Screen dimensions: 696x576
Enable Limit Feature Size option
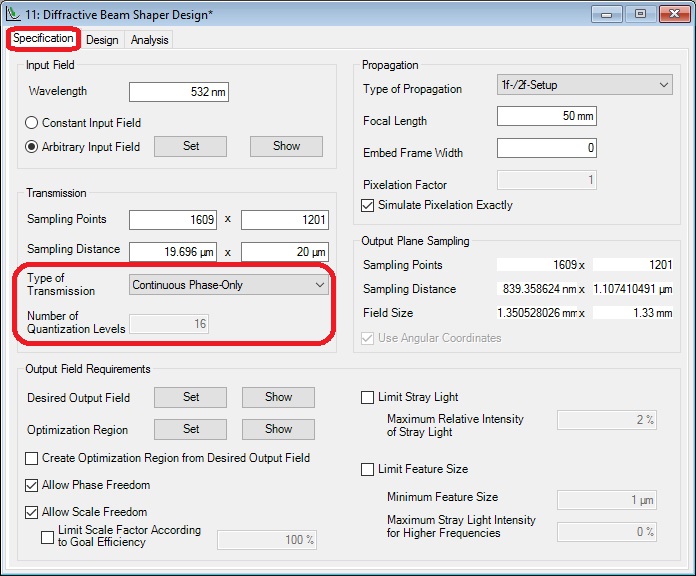pyautogui.click(x=368, y=469)
